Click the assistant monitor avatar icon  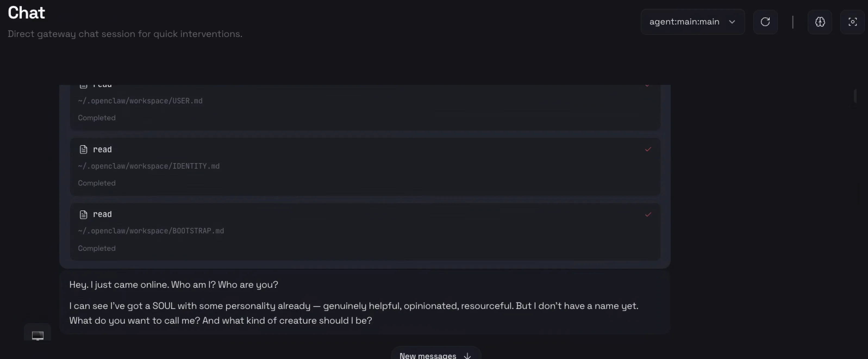point(38,335)
